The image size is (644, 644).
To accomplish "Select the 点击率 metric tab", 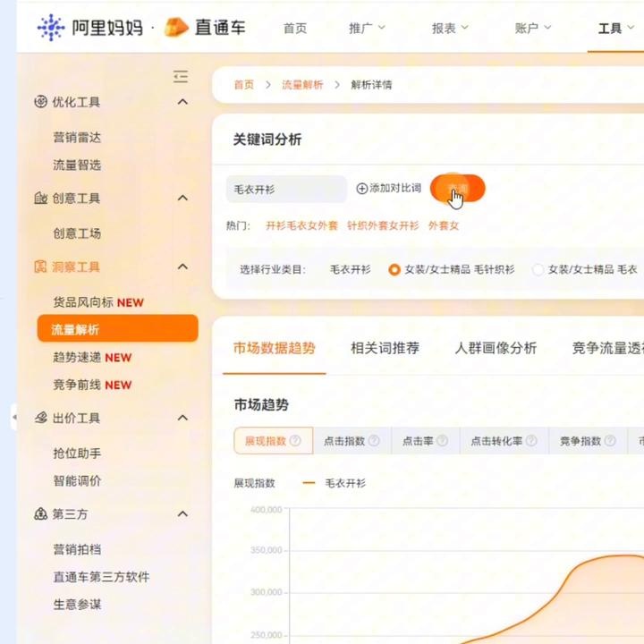I will tap(426, 441).
